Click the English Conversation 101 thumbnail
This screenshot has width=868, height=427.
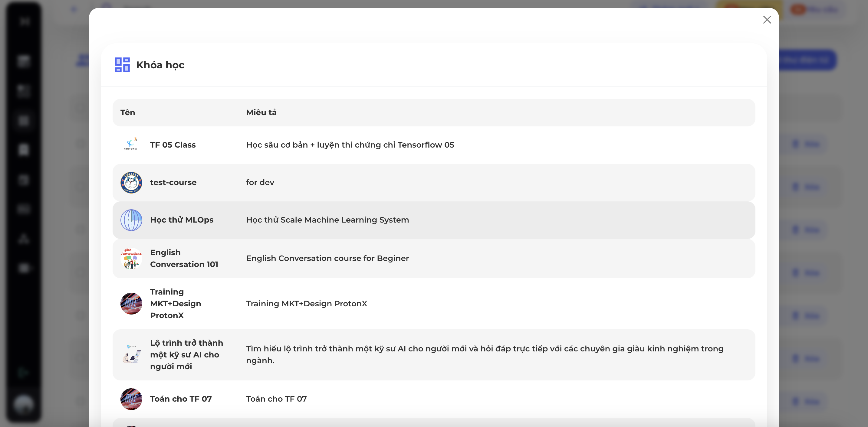pos(131,258)
